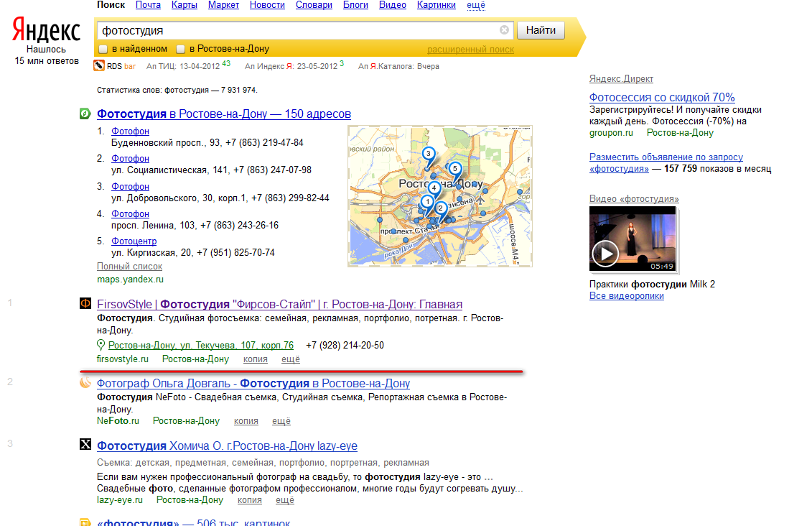The image size is (812, 526).
Task: Click map marker number 4
Action: [434, 188]
